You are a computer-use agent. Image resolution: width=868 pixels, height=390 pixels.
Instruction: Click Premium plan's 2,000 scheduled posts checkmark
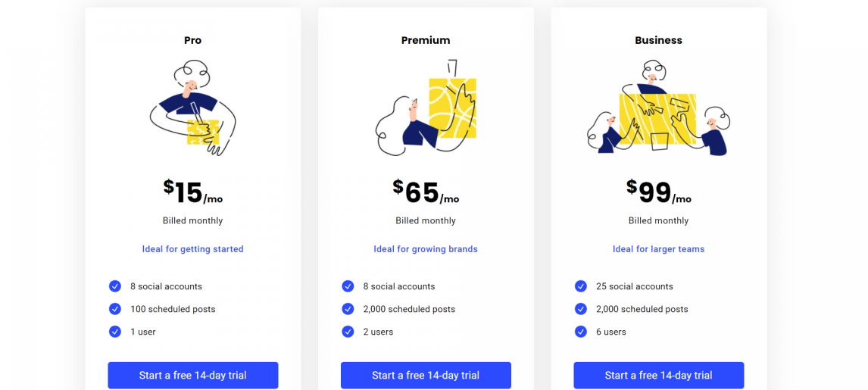click(348, 309)
